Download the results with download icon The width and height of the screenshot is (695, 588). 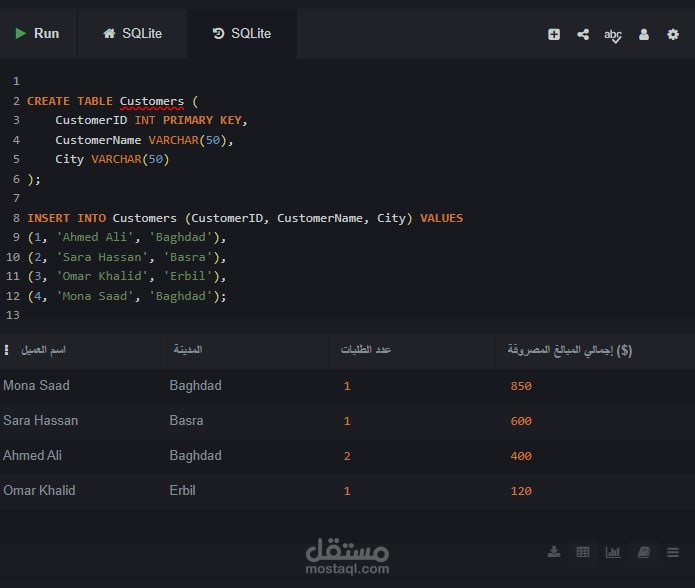(x=554, y=552)
